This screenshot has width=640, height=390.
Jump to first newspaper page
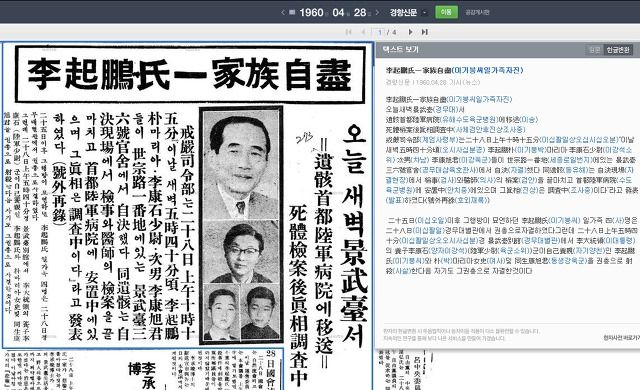(x=348, y=32)
